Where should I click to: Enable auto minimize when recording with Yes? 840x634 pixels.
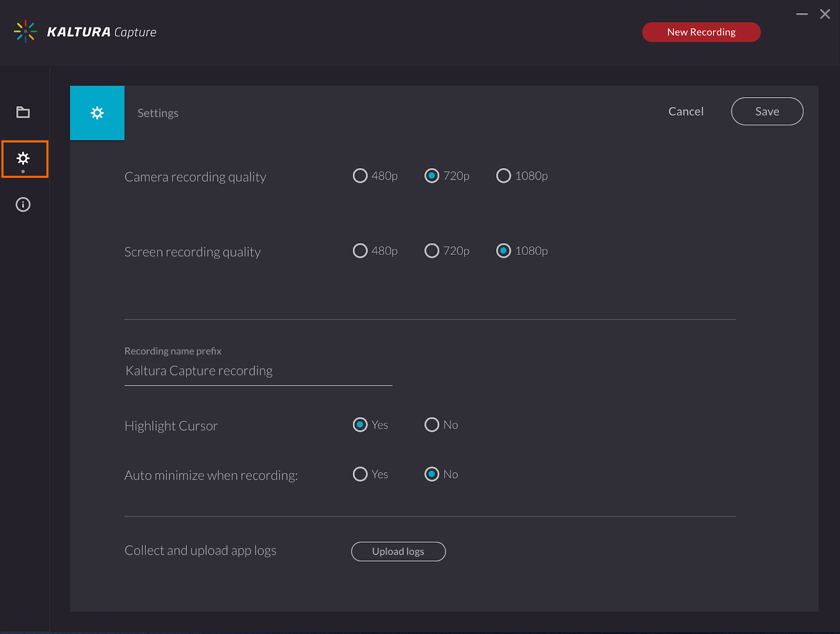[360, 474]
